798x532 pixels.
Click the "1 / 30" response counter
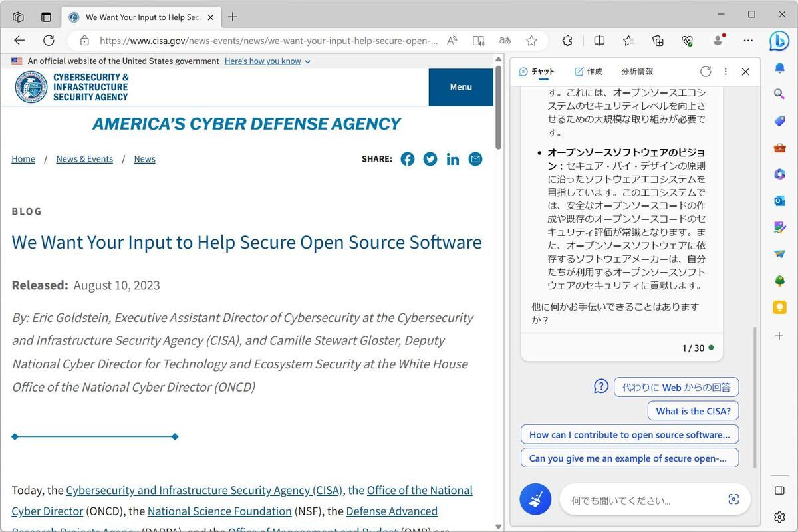coord(693,348)
